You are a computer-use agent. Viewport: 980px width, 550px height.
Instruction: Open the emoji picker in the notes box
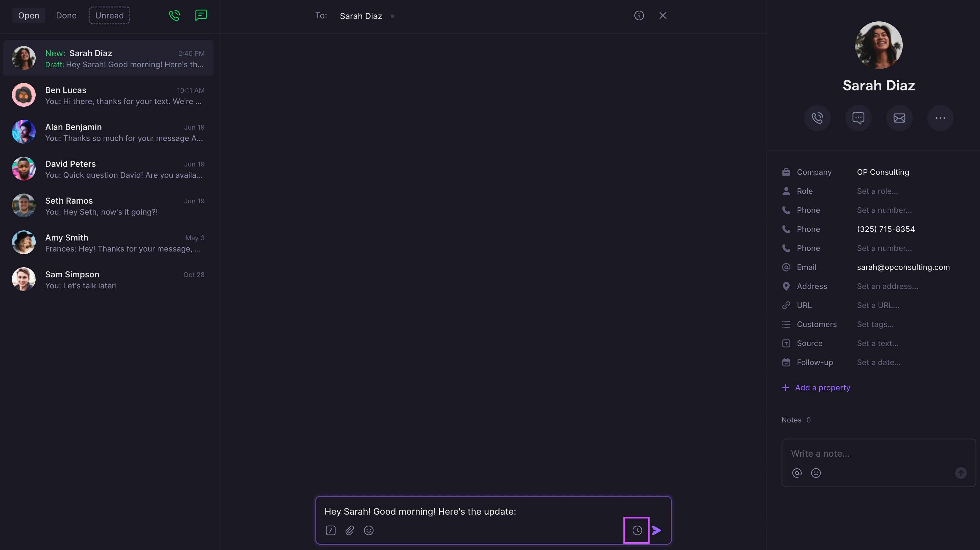(816, 473)
